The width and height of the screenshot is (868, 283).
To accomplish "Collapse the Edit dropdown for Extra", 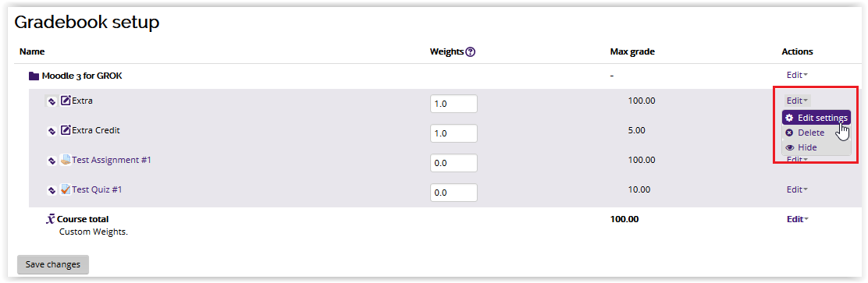I will pos(797,101).
